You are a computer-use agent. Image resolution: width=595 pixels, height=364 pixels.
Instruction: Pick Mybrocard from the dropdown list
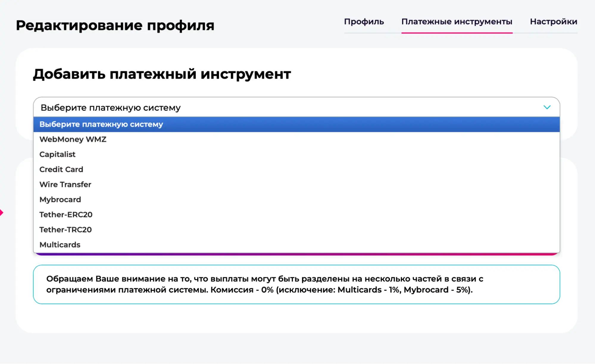point(296,200)
